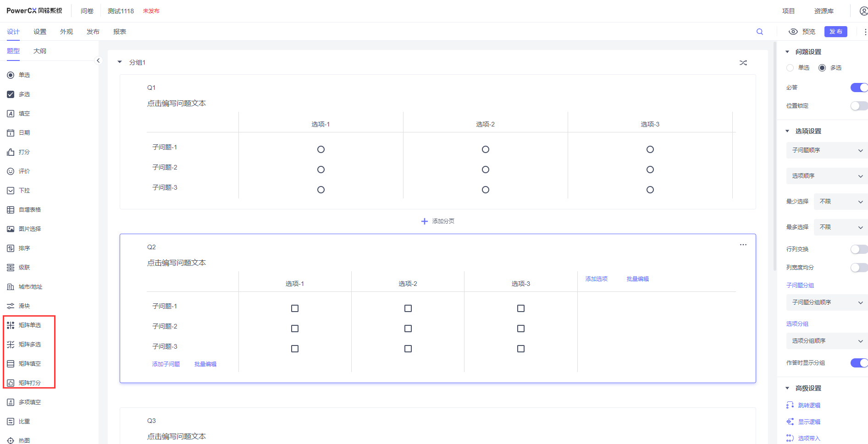Screen dimensions: 868x444
Task: Switch to the 外观 tab
Action: pyautogui.click(x=66, y=32)
